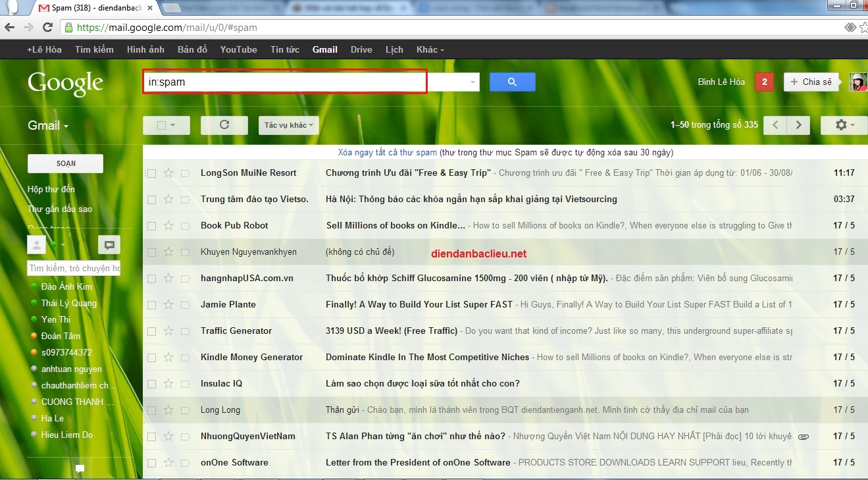Viewport: 868px width, 480px height.
Task: Tick checkbox for NhuongQuyenVietNam
Action: tap(151, 437)
